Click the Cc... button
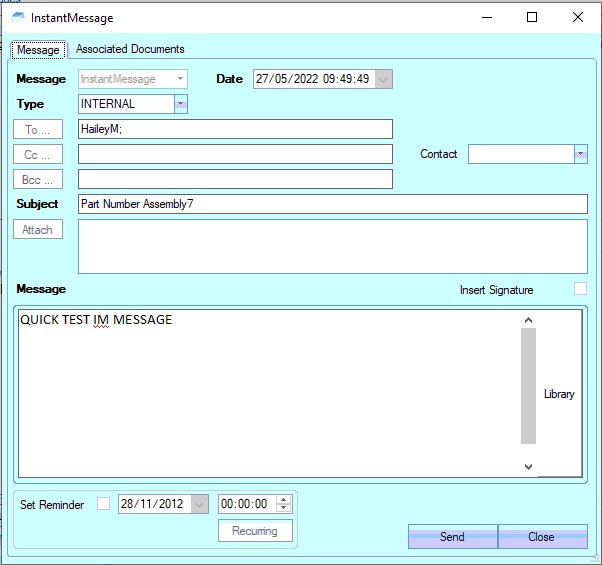 pyautogui.click(x=38, y=154)
